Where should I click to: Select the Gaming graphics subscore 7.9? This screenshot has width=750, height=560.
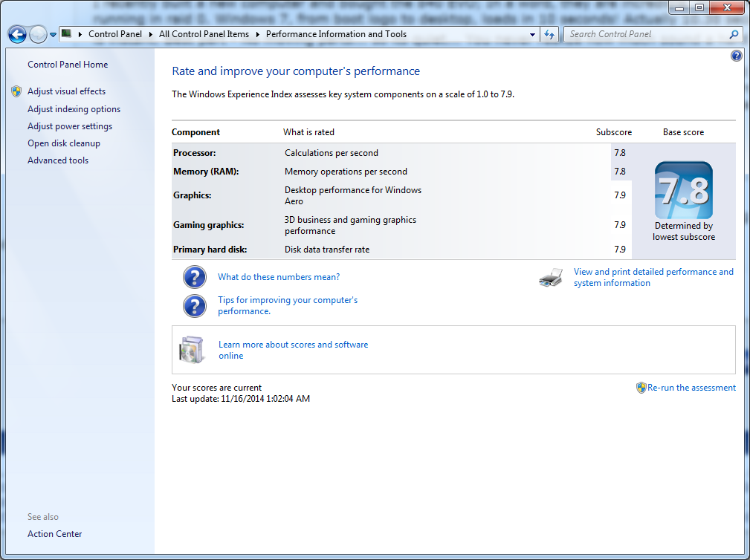620,224
